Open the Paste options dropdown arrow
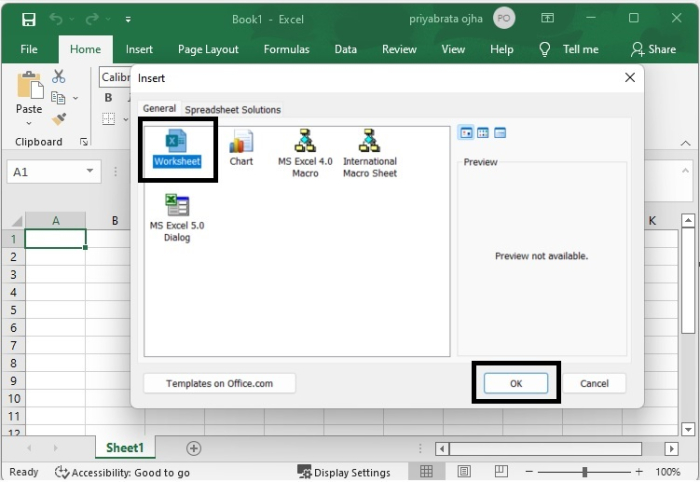700x482 pixels. 29,122
